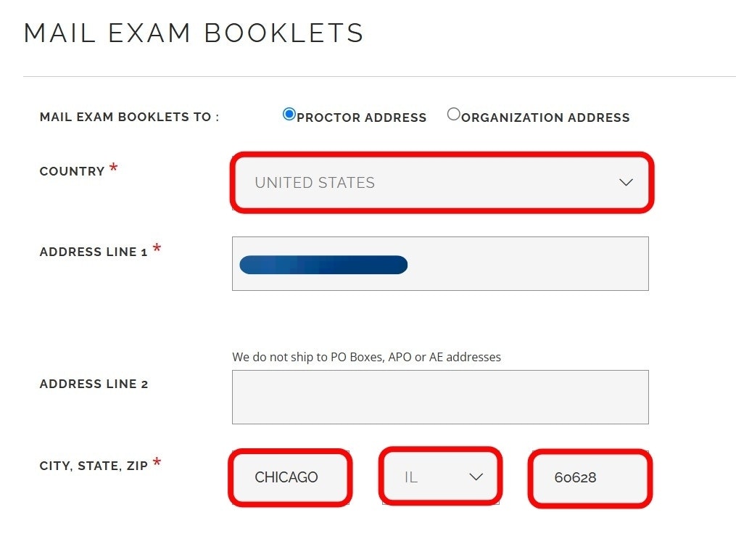Click the ADDRESS LINE 1 label
Image resolution: width=736 pixels, height=560 pixels.
point(94,252)
